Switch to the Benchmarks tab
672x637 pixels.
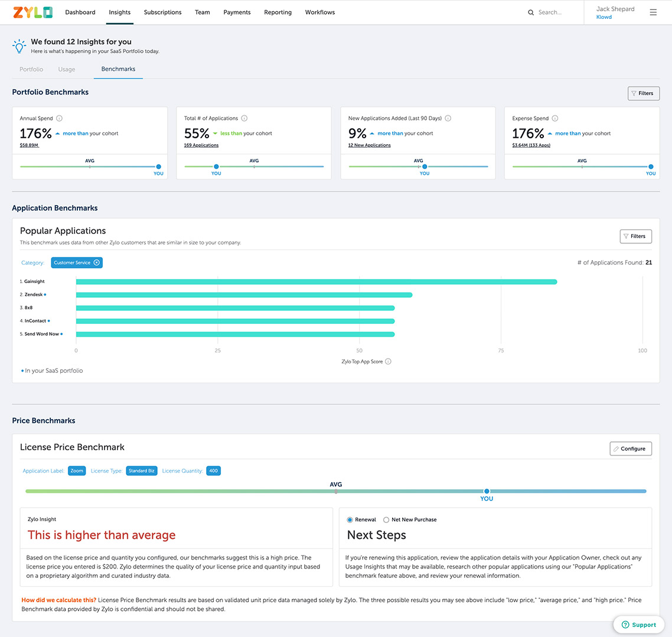click(x=118, y=69)
